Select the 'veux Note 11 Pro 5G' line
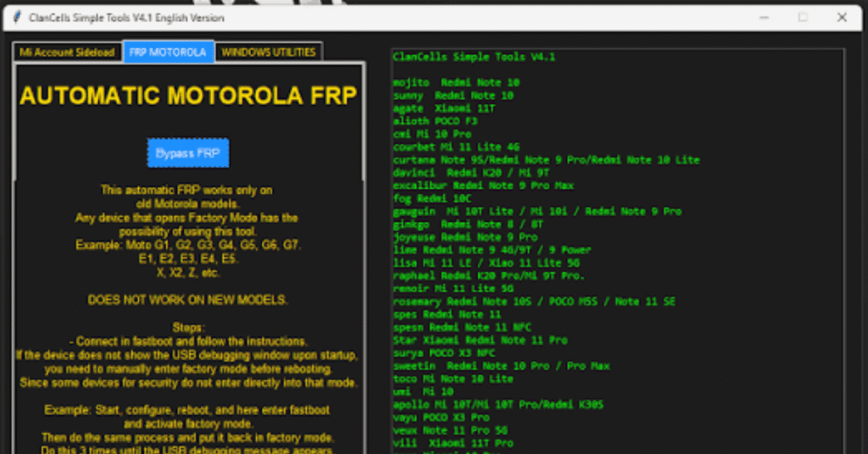The image size is (868, 454). click(450, 430)
